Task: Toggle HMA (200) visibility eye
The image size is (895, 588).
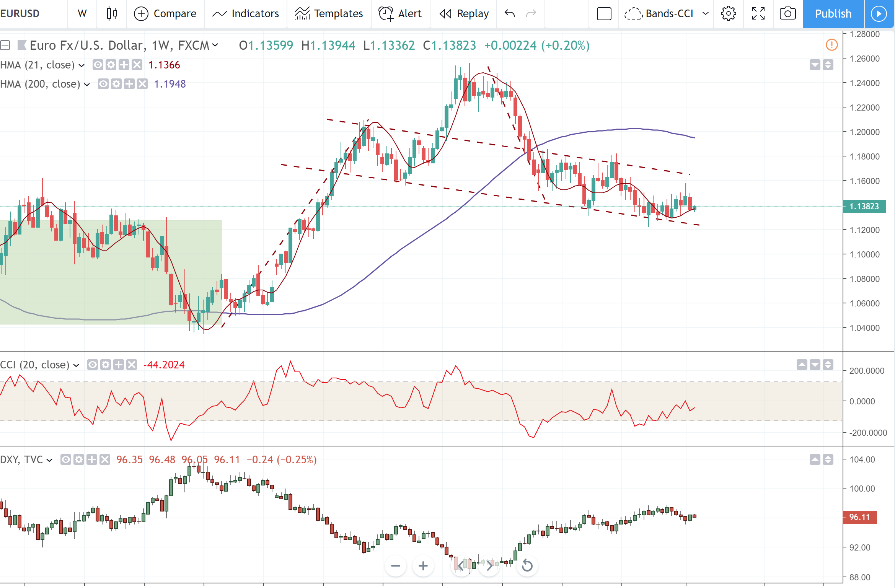Action: click(x=103, y=84)
